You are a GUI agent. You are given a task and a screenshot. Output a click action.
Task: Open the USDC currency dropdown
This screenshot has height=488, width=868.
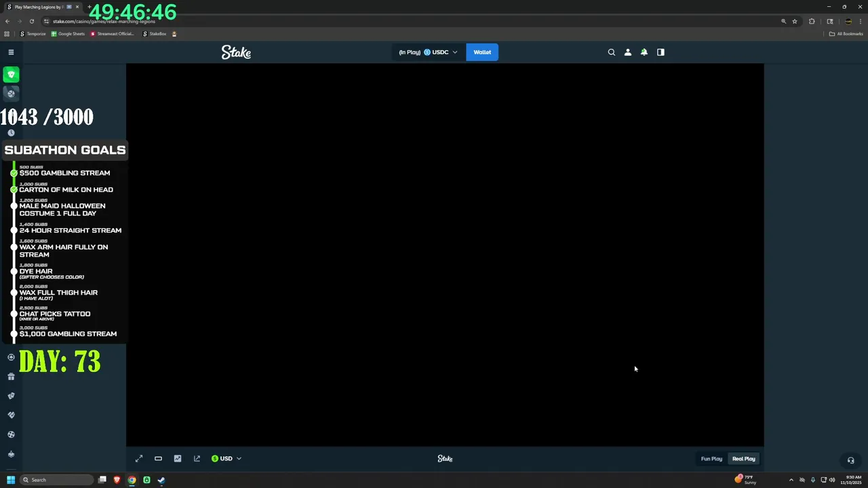pyautogui.click(x=429, y=52)
